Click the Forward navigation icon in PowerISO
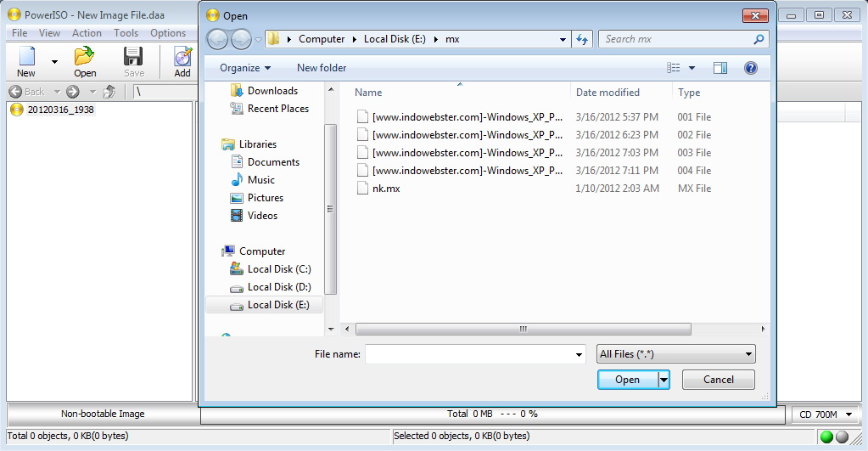Screen dimensions: 868x451 coord(72,92)
